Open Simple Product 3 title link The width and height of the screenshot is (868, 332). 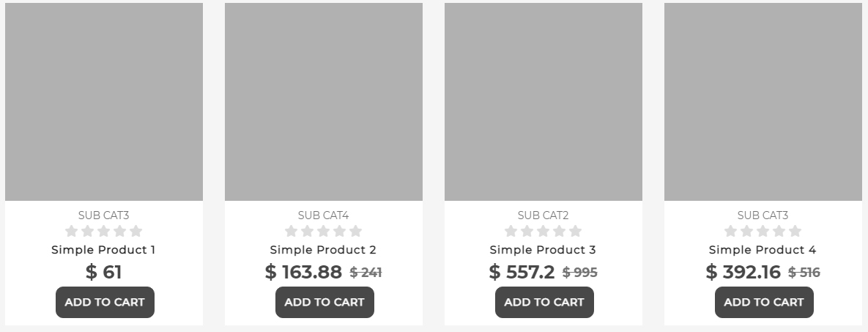pos(543,250)
